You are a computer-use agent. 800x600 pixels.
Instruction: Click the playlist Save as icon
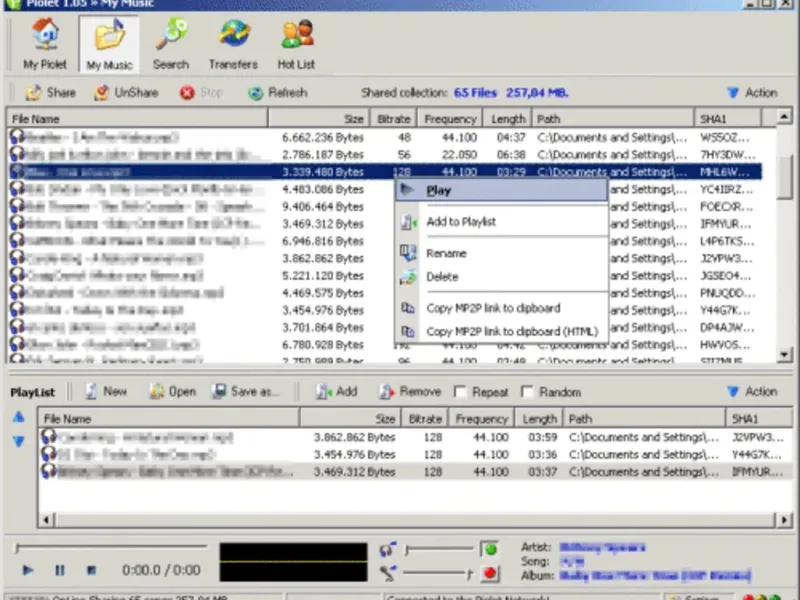(x=219, y=391)
